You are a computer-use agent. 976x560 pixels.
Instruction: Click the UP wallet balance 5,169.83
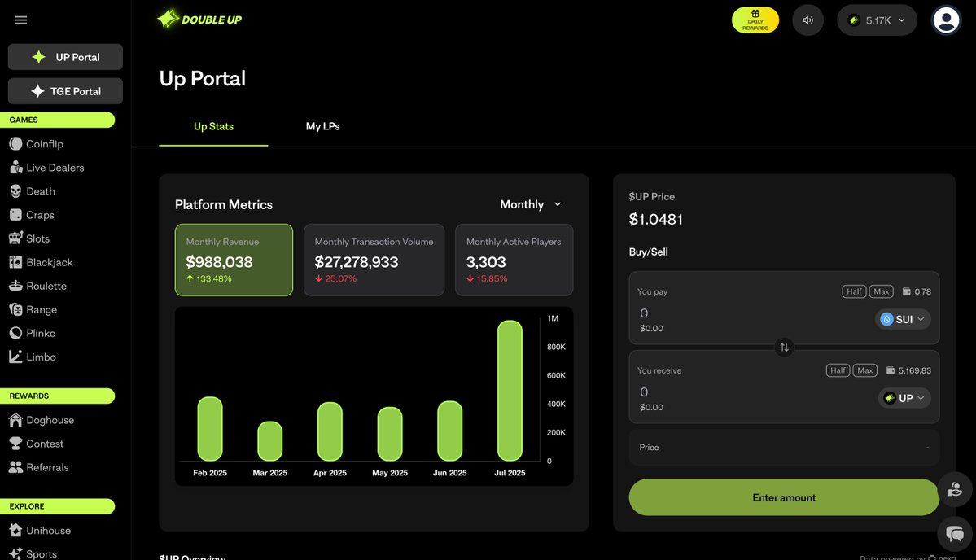point(908,370)
